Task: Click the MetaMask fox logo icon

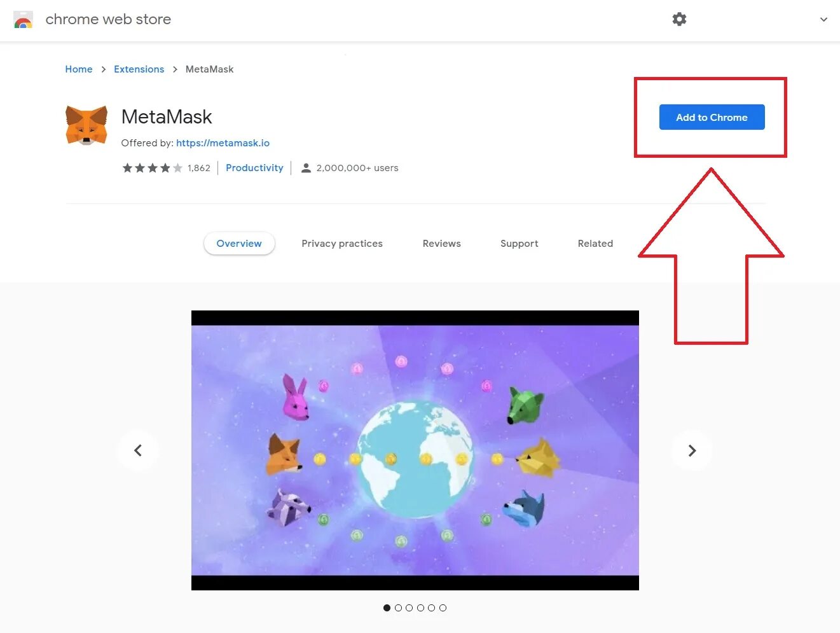Action: coord(86,125)
